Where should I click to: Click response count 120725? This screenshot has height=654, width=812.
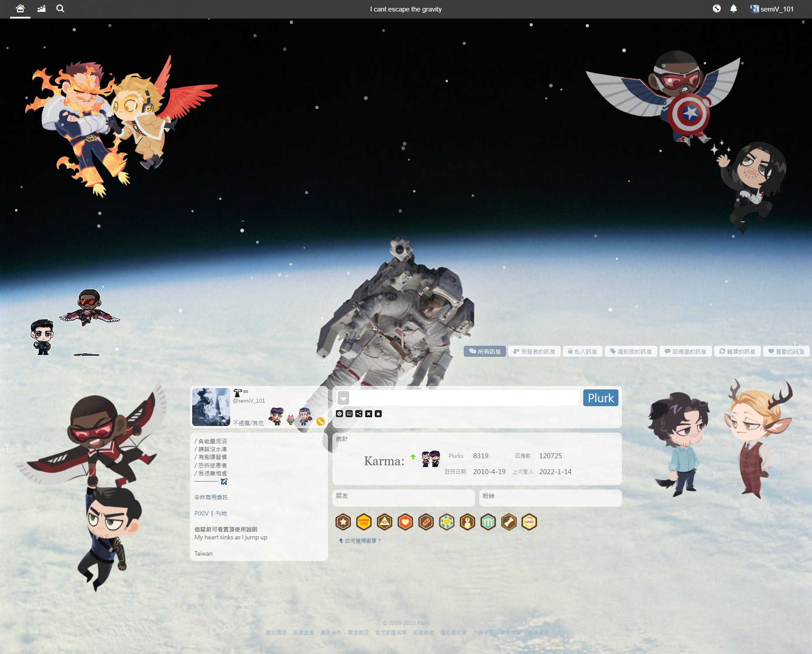(551, 456)
